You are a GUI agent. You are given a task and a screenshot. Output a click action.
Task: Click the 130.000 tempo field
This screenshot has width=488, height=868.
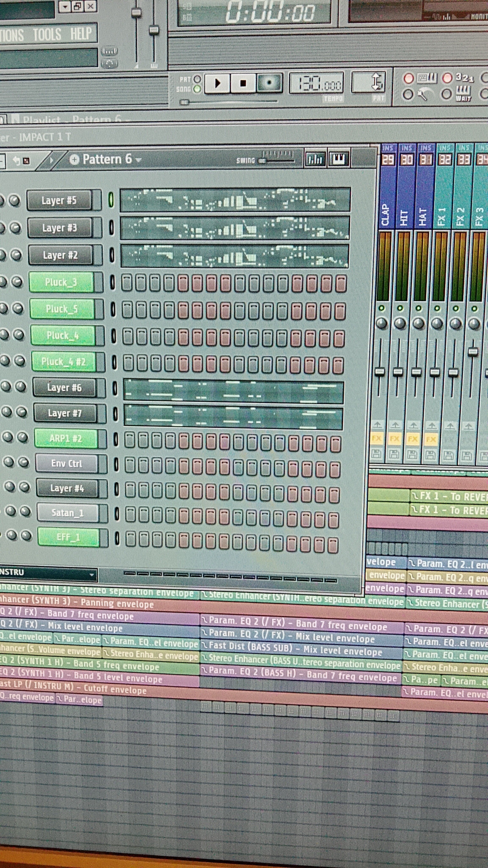[x=317, y=83]
